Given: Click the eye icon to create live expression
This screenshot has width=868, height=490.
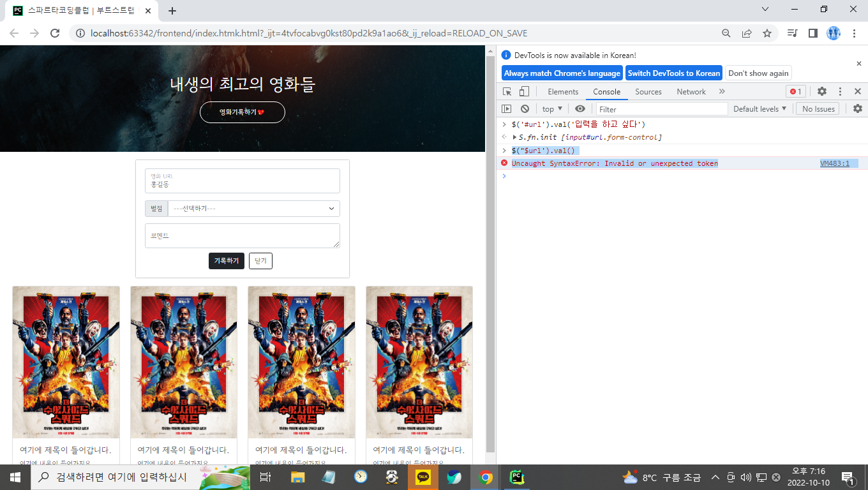Looking at the screenshot, I should pos(580,109).
